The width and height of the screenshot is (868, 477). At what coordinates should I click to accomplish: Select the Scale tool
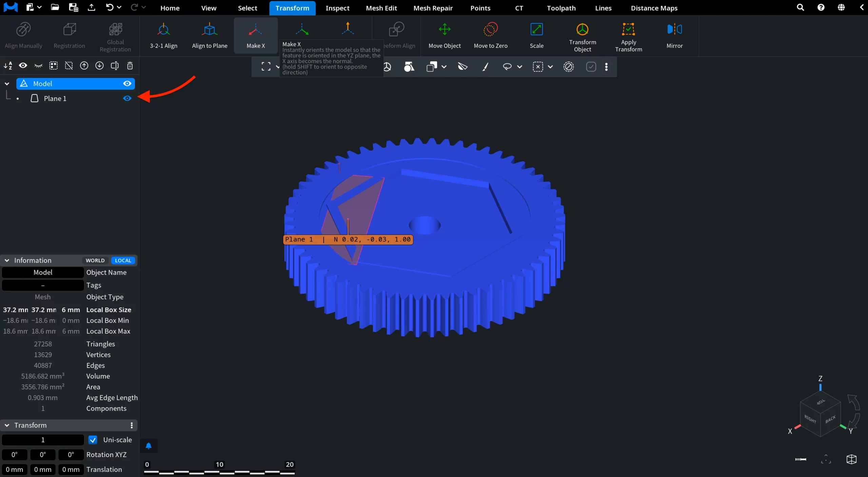pos(536,36)
